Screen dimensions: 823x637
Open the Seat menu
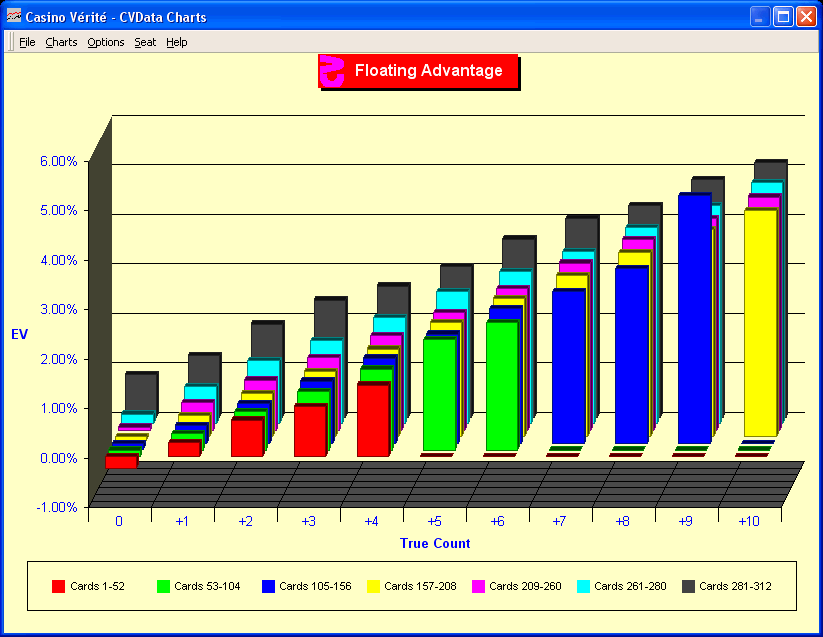coord(145,42)
